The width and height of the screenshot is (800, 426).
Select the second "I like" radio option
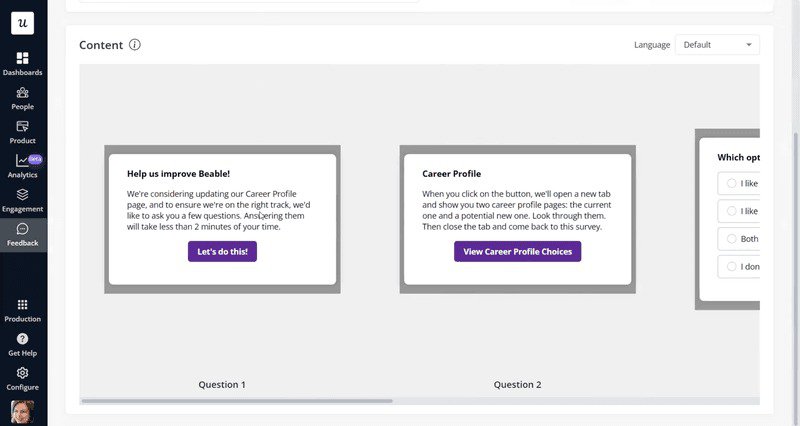coord(732,211)
